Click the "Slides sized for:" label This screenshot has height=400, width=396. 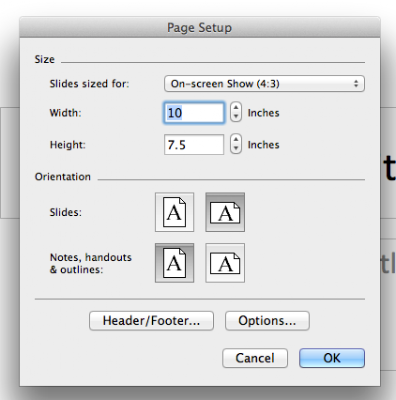89,84
